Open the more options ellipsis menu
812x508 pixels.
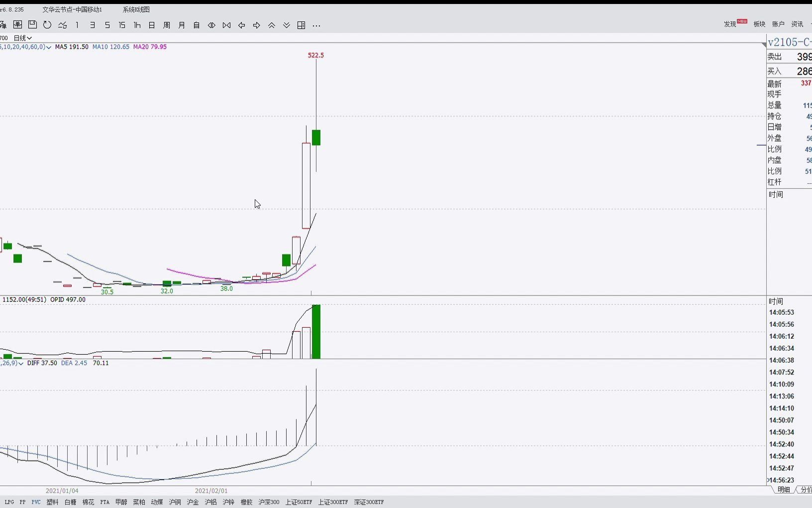point(316,25)
